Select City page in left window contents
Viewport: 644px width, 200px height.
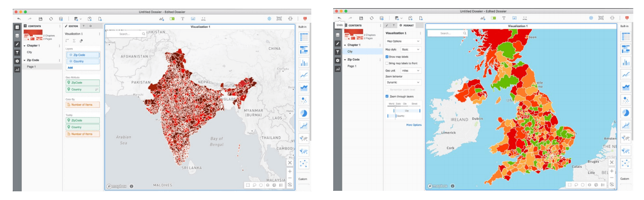[30, 52]
